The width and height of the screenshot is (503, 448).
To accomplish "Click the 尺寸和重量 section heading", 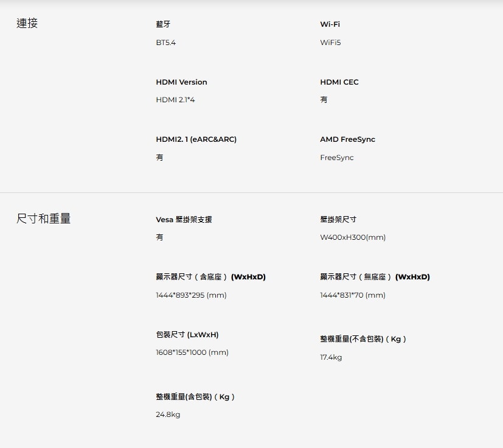I will (x=43, y=219).
